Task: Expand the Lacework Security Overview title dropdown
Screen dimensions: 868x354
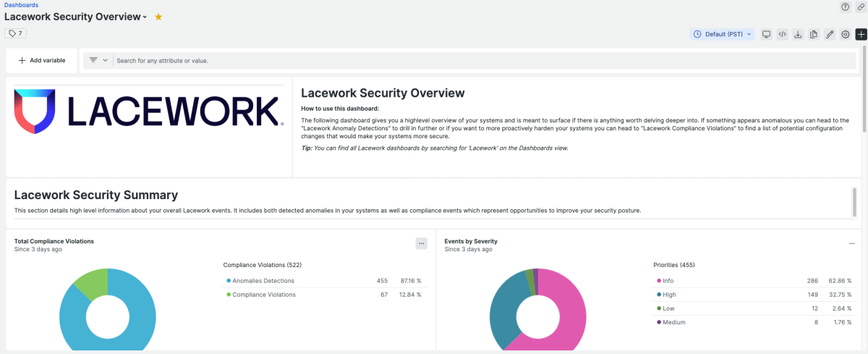Action: 145,17
